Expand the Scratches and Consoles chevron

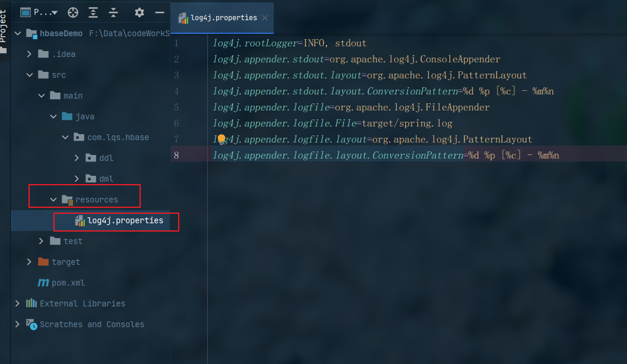17,324
